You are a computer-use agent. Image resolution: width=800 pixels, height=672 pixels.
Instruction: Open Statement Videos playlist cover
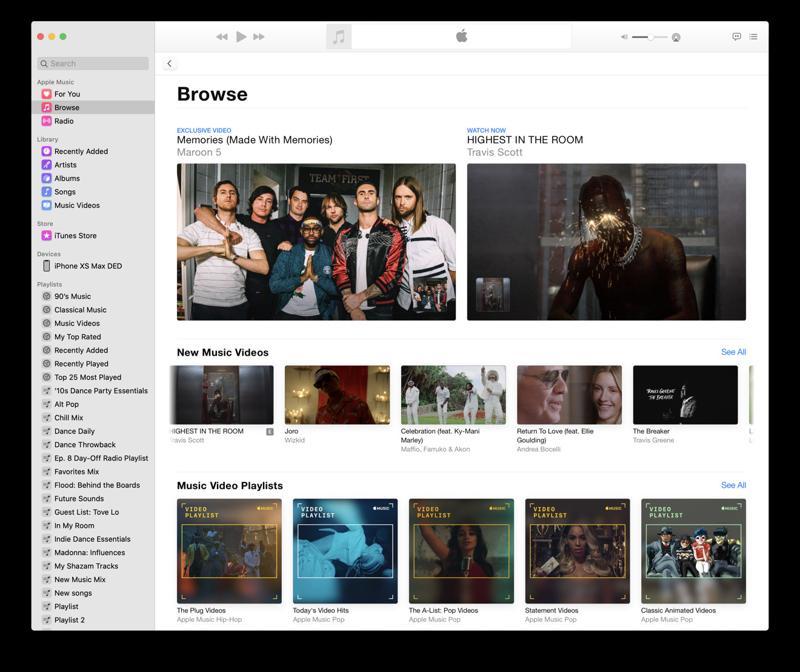[578, 551]
